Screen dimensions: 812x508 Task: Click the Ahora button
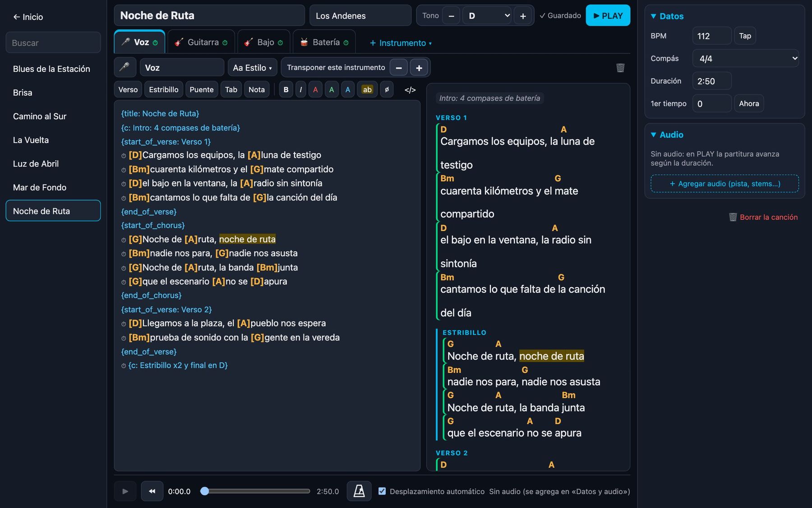(749, 103)
